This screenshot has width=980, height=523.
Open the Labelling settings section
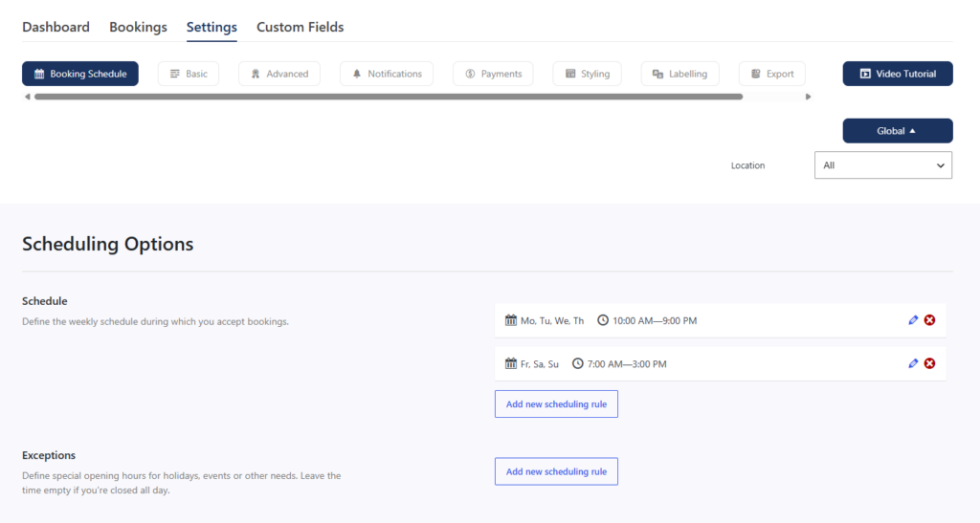(680, 74)
